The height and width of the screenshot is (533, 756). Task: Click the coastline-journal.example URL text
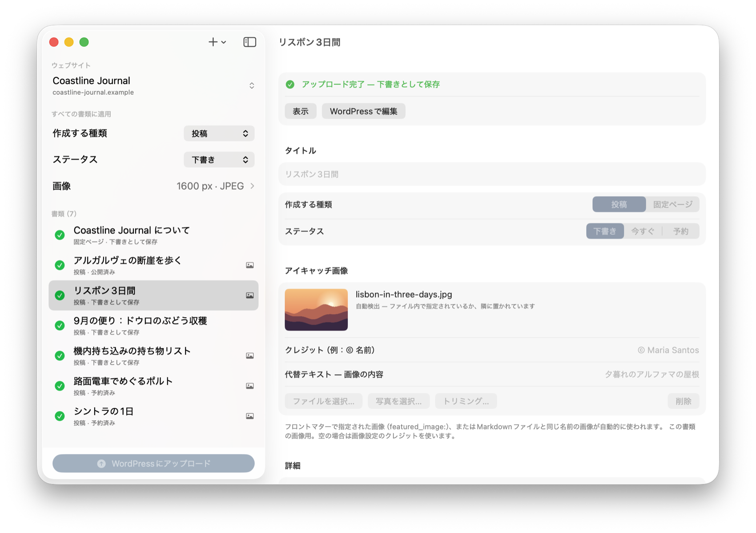pyautogui.click(x=93, y=93)
